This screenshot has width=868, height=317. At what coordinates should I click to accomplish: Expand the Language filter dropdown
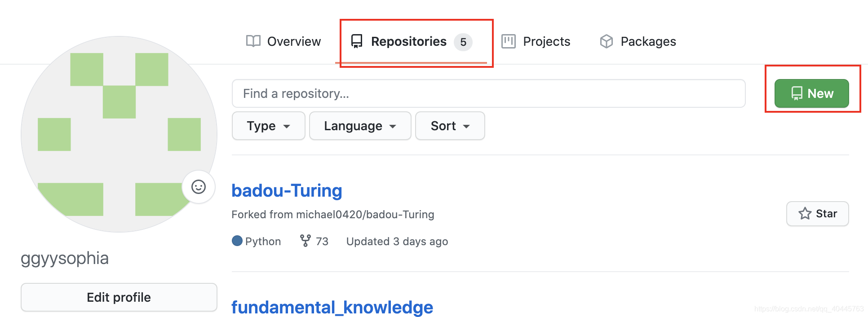(x=360, y=126)
